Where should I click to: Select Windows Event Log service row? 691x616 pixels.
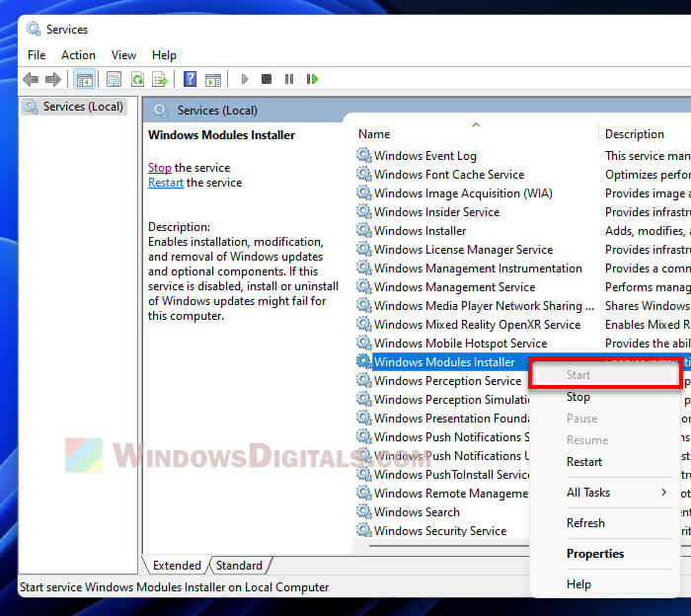click(x=522, y=156)
